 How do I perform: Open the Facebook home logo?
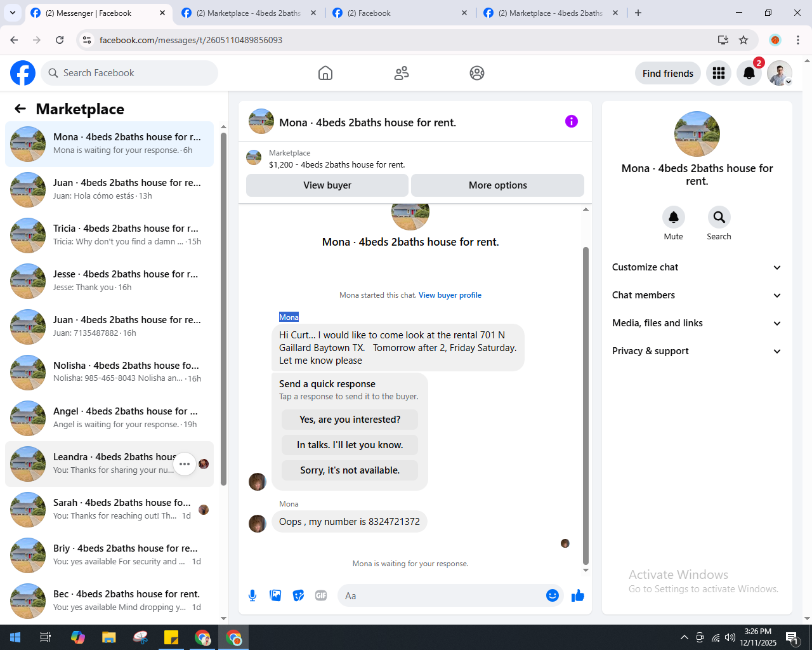point(23,73)
